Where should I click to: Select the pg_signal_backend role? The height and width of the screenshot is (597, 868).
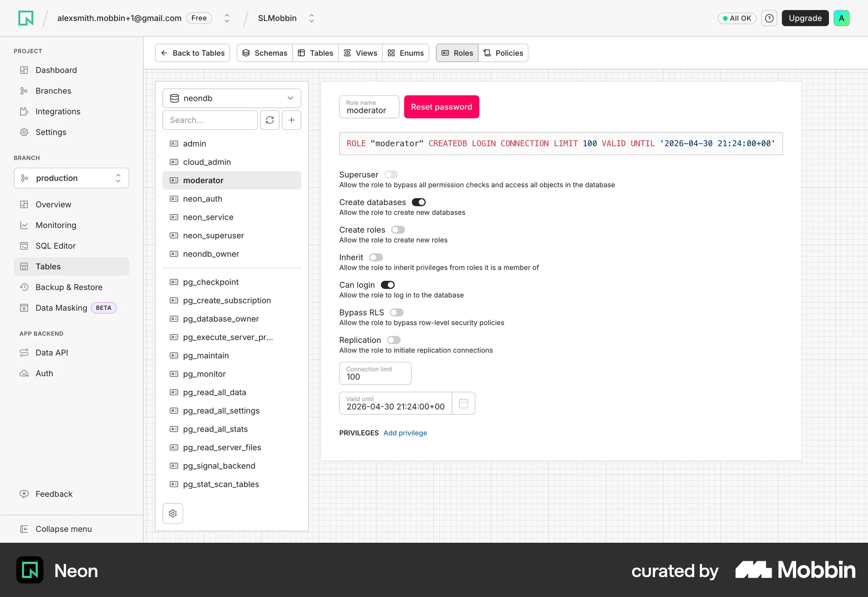(x=231, y=466)
